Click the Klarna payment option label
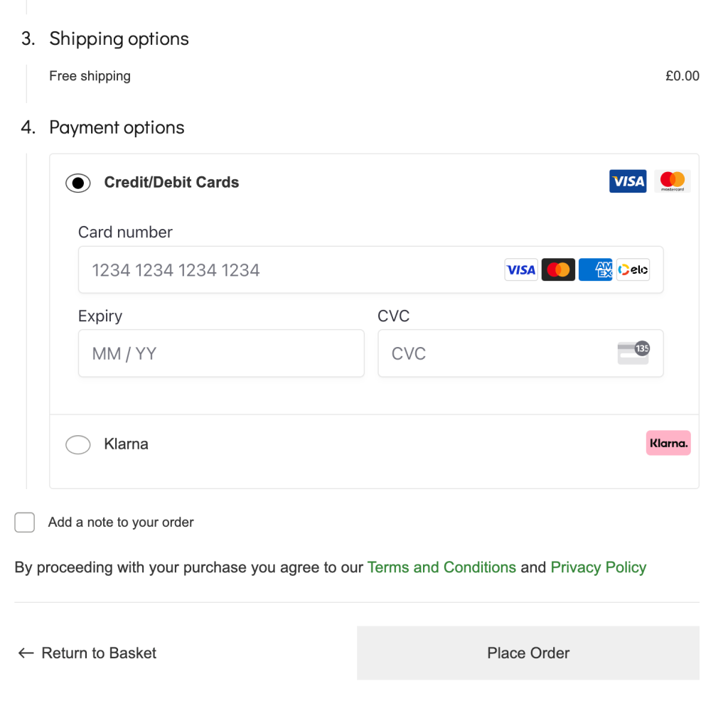 coord(127,444)
